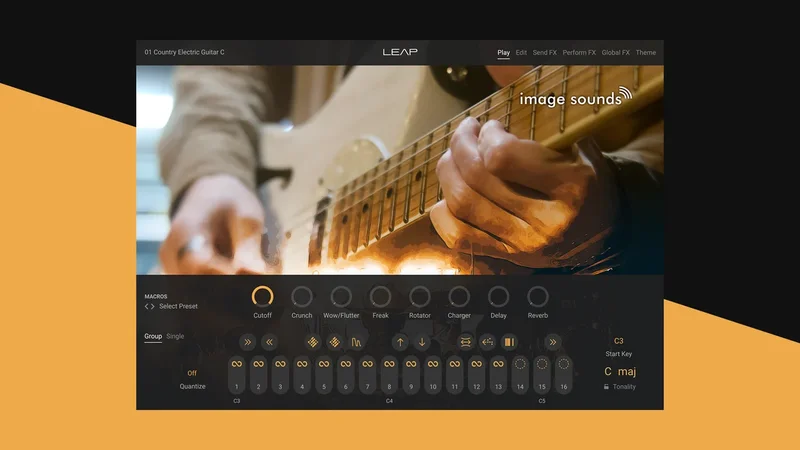The image size is (800, 450).
Task: Click the Cutoff macro knob
Action: (262, 296)
